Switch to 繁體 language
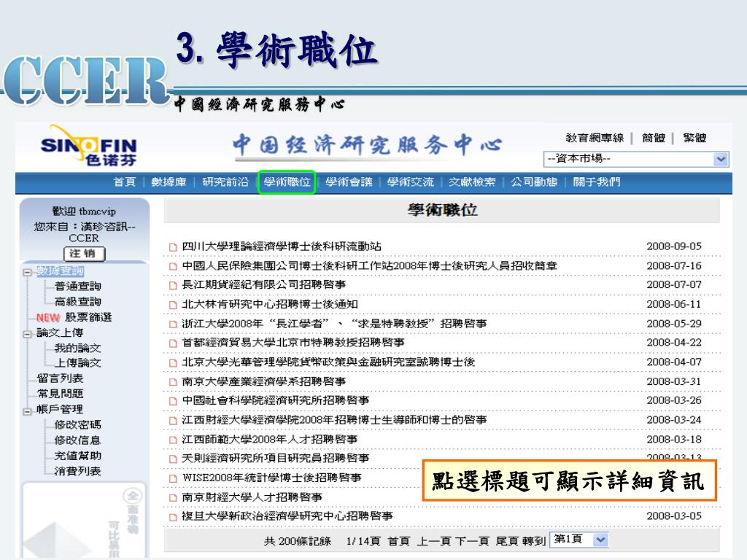Viewport: 747px width, 560px height. click(x=694, y=138)
